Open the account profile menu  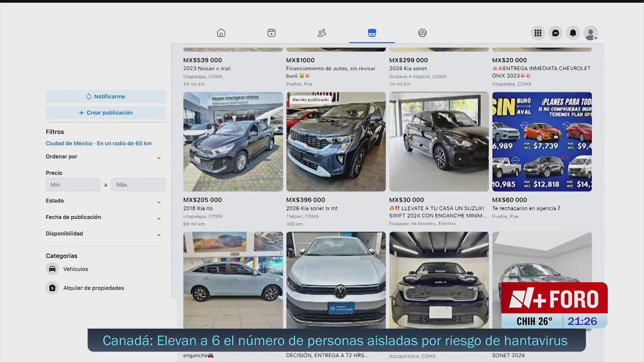[x=591, y=33]
